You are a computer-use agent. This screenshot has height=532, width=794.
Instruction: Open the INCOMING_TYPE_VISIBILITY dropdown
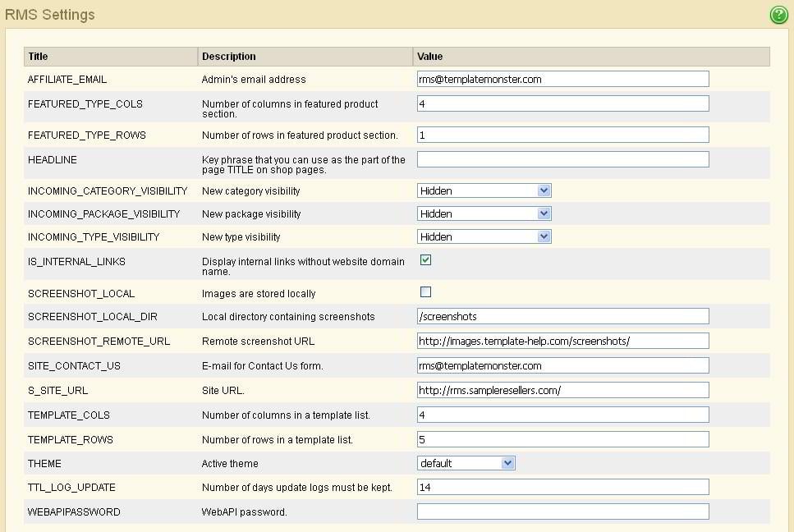point(484,236)
